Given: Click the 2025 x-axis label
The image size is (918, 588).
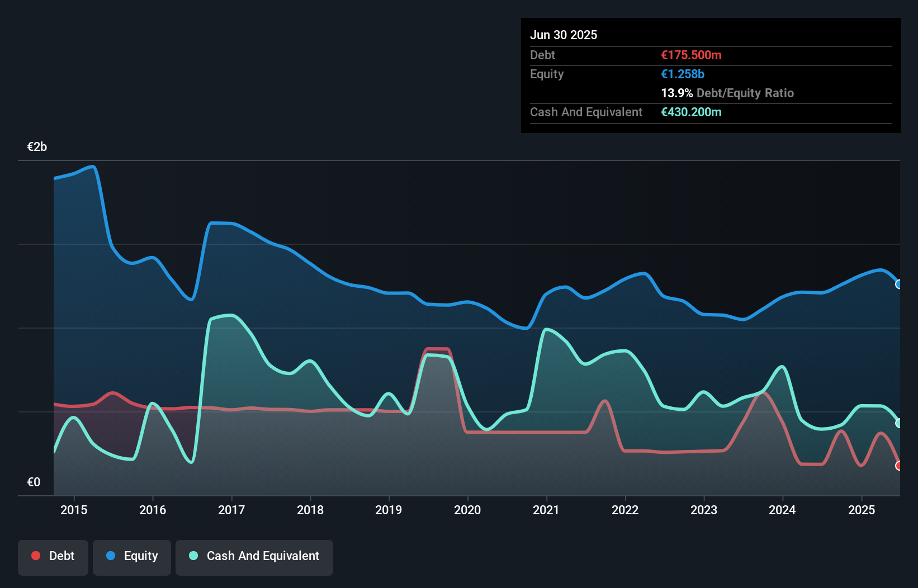Looking at the screenshot, I should [x=862, y=510].
